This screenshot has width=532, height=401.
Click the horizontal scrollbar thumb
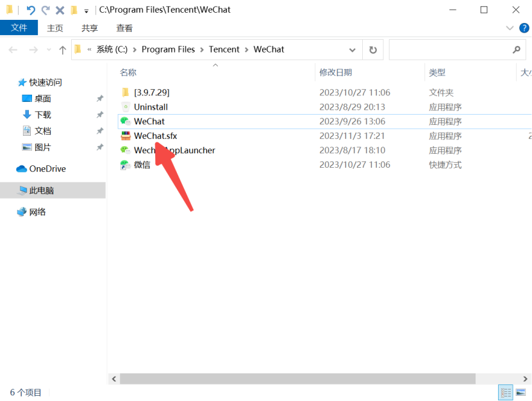pos(297,379)
